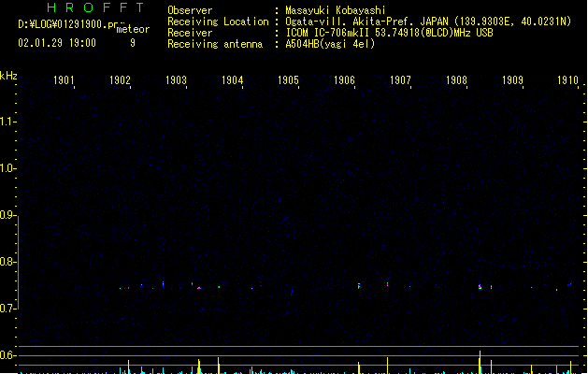Screen dimensions: 588x374
Task: Click the 1902 time marker
Action: point(120,80)
